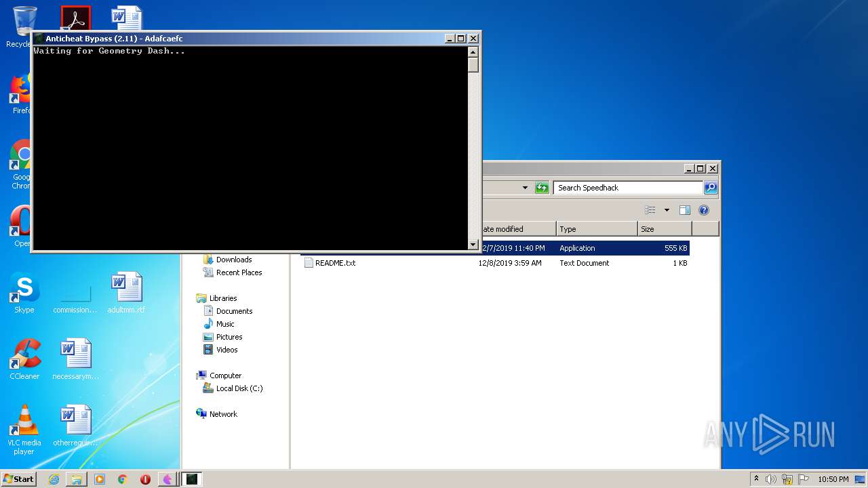Click the change view icon in Explorer toolbar

pyautogui.click(x=650, y=210)
